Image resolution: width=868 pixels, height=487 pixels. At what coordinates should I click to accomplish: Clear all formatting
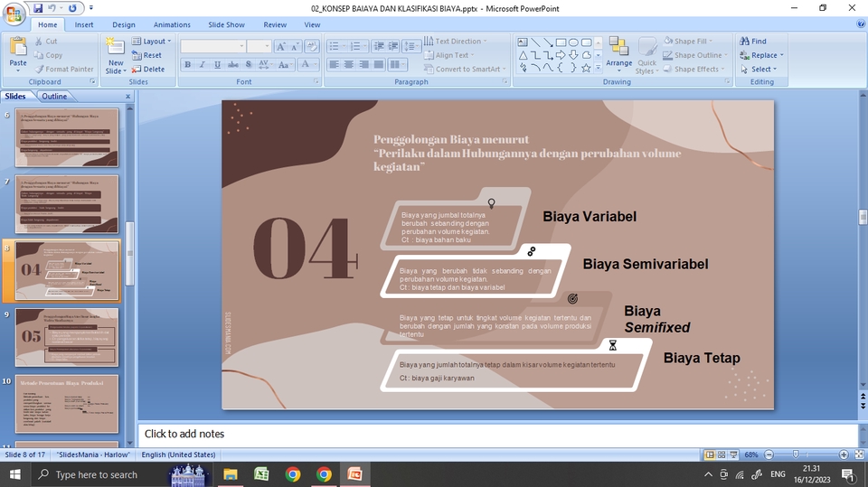tap(312, 46)
